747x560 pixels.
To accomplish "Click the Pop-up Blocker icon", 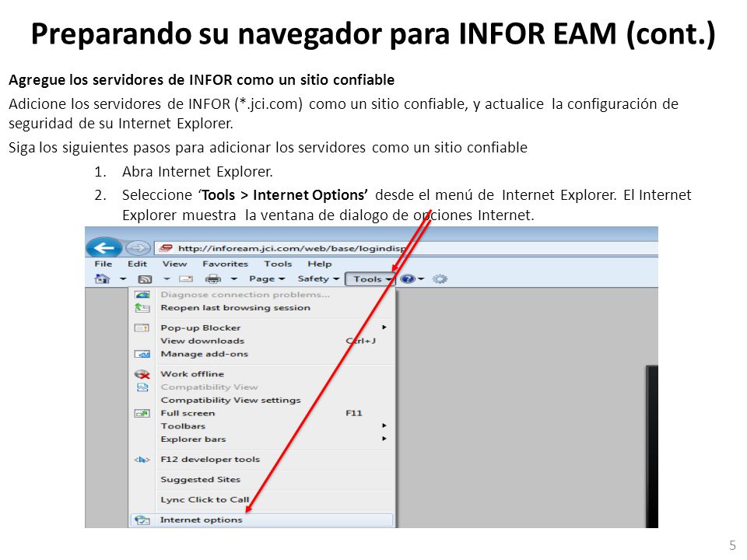I will [x=142, y=328].
